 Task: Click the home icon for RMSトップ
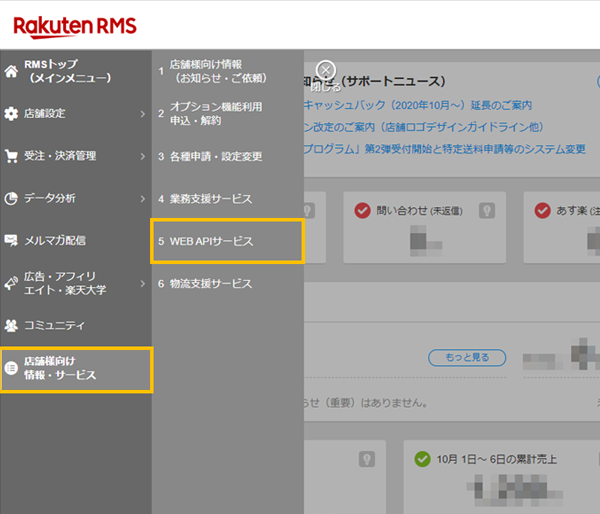(x=12, y=71)
